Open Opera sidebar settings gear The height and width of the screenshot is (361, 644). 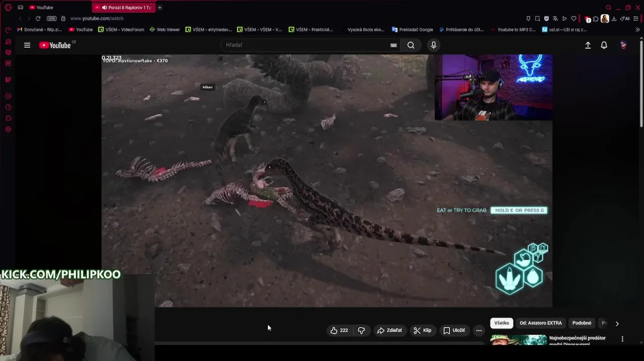(8, 129)
